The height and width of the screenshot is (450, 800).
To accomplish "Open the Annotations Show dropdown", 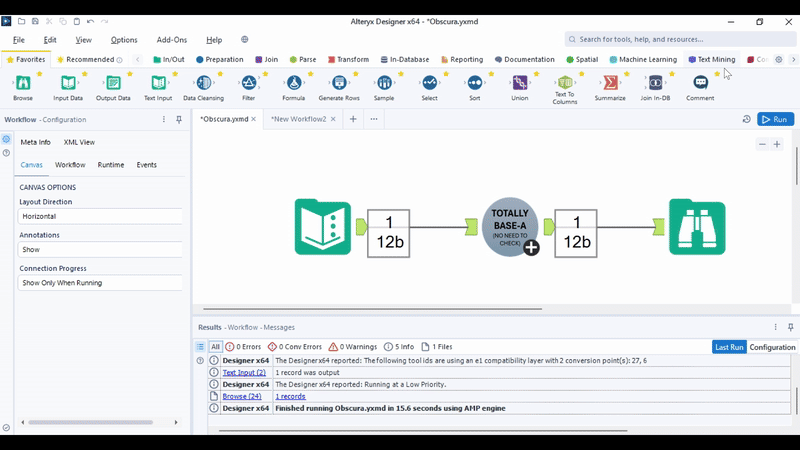I will 100,249.
